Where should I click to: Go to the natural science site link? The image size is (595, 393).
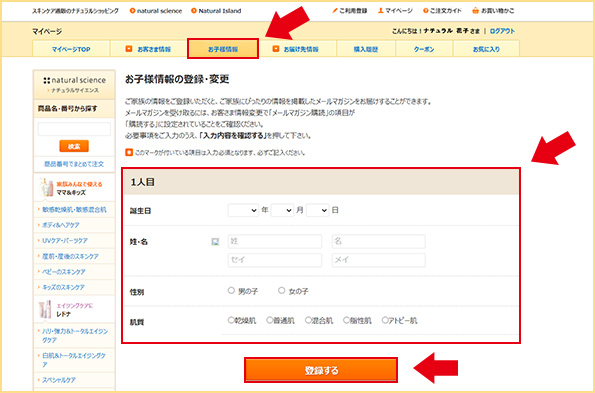click(x=156, y=11)
